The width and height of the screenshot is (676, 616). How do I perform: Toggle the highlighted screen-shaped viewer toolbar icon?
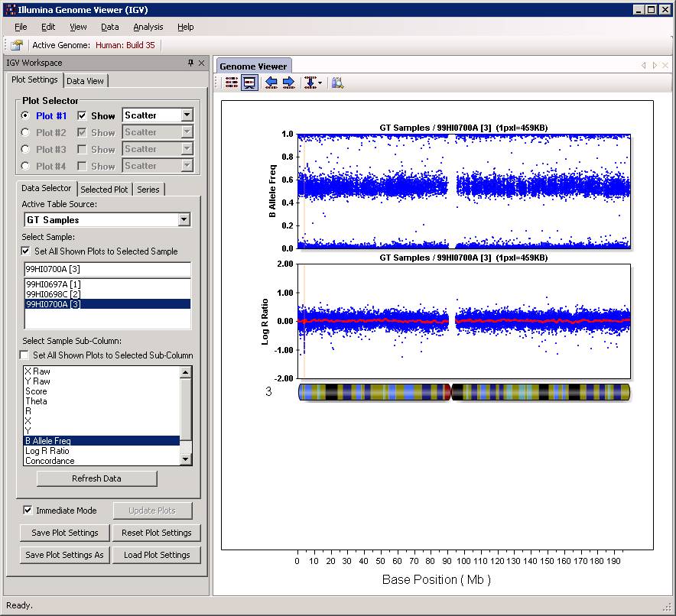pos(249,83)
